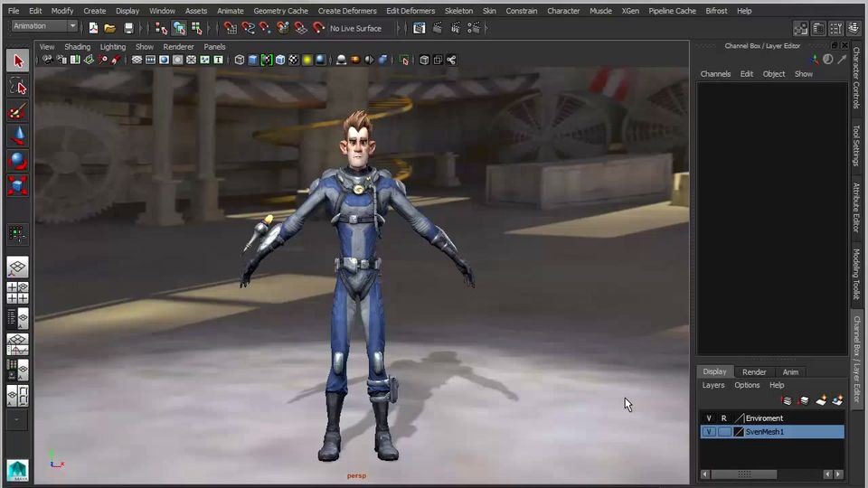
Task: Click the Save Scene disk icon
Action: tap(128, 28)
